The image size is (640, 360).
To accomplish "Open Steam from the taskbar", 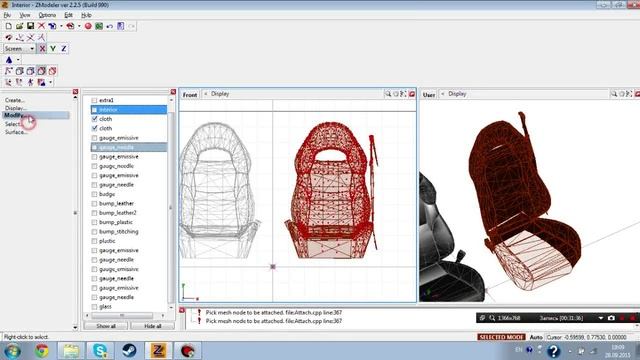I will [x=129, y=351].
